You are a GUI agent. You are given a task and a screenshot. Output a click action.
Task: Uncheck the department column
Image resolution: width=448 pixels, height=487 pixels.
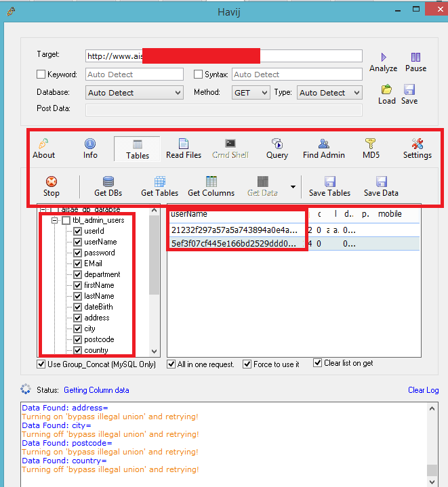pos(78,274)
